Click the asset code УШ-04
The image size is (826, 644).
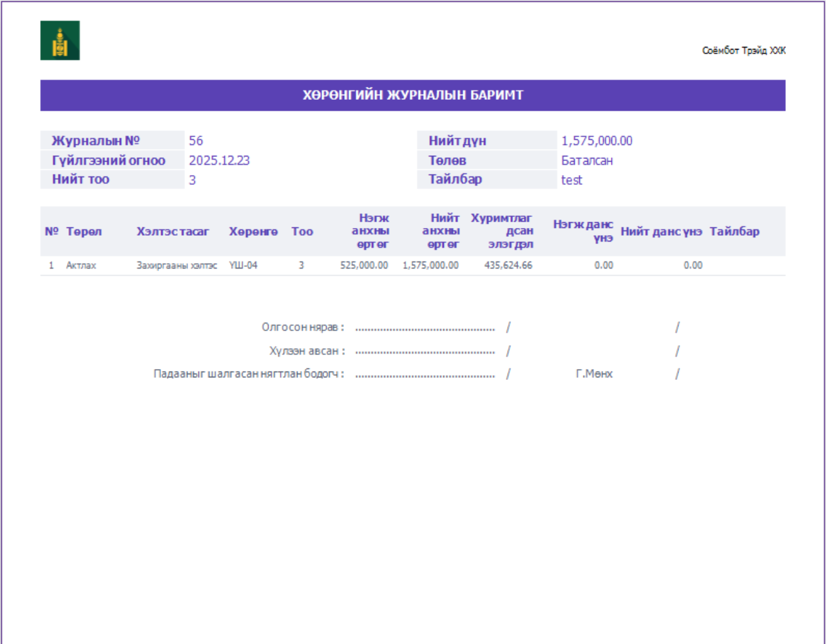pos(243,265)
